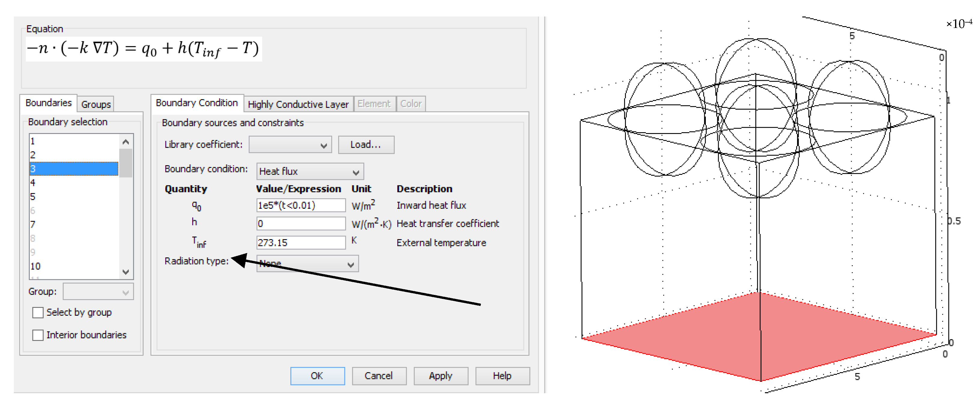980x404 pixels.
Task: Expand the Boundary condition Heat flux dropdown
Action: tap(310, 172)
